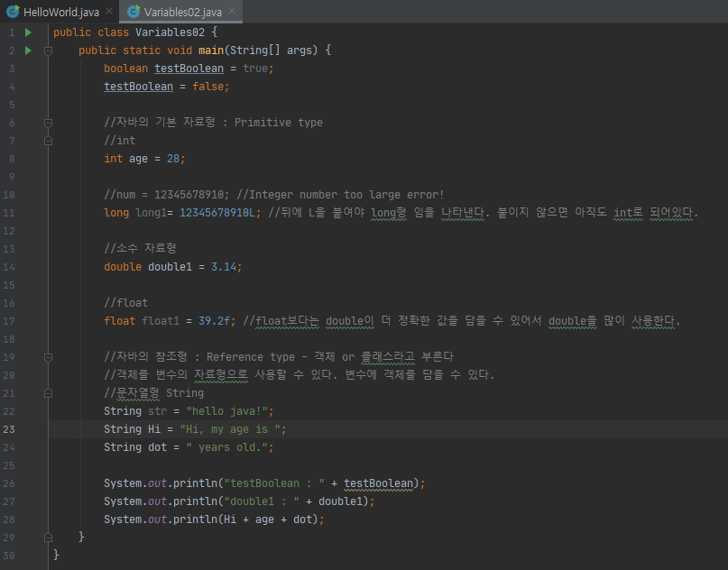Close the HelloWorld.java tab
This screenshot has height=570, width=728.
click(x=109, y=11)
